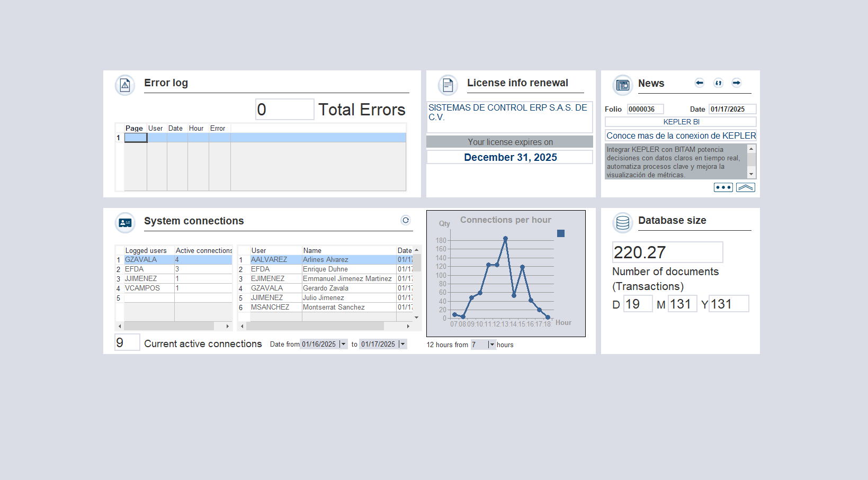Click the ellipsis button in the News panel
Viewport: 868px width, 480px height.
[723, 187]
